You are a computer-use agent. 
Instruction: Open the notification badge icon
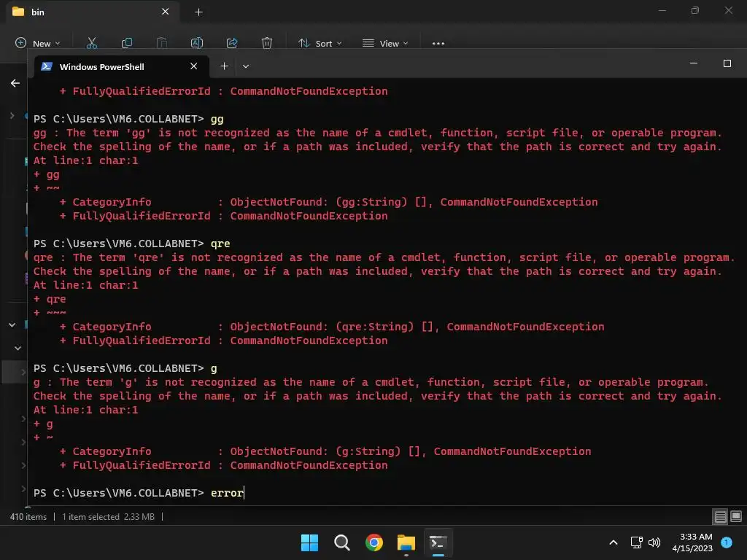(727, 542)
